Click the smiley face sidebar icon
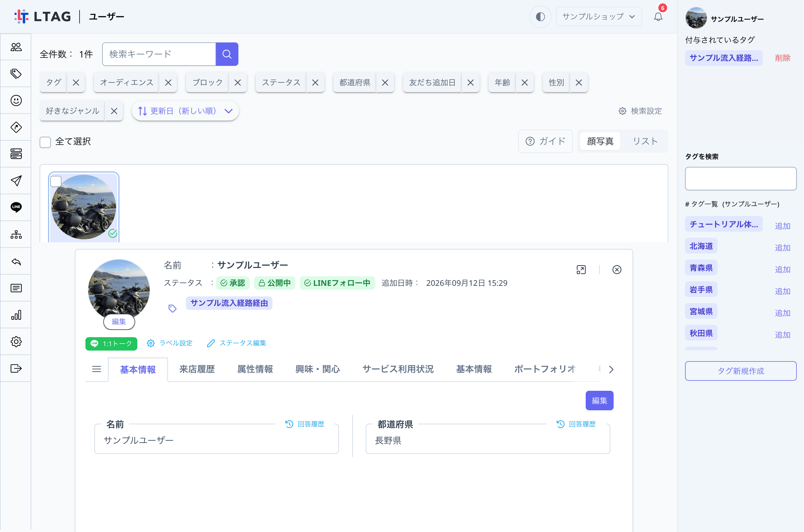Image resolution: width=804 pixels, height=532 pixels. (16, 100)
